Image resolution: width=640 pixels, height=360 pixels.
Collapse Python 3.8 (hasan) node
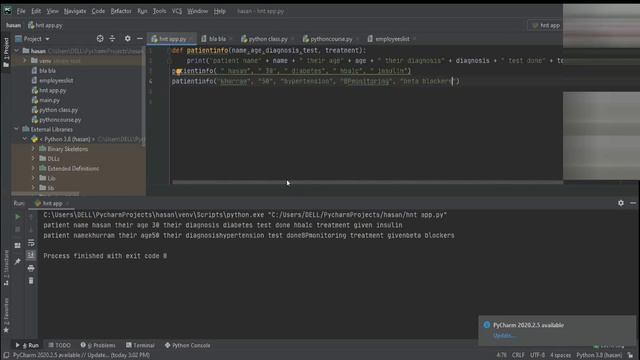[25, 139]
